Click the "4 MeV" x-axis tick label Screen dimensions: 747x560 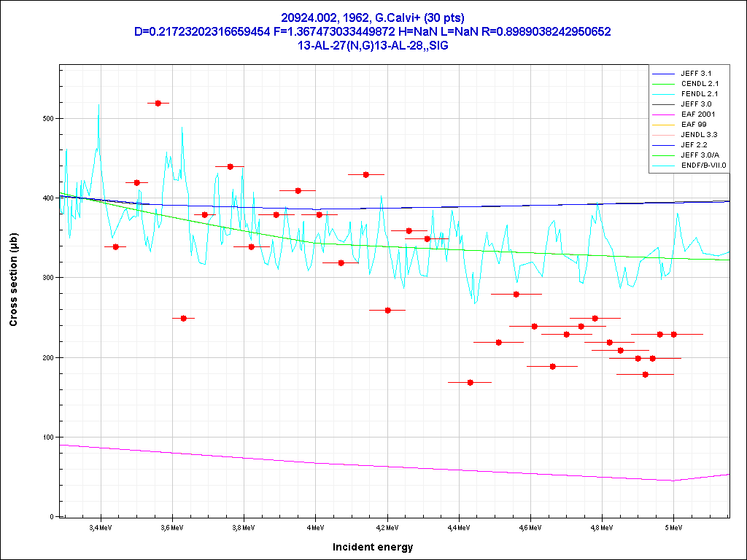coord(315,526)
